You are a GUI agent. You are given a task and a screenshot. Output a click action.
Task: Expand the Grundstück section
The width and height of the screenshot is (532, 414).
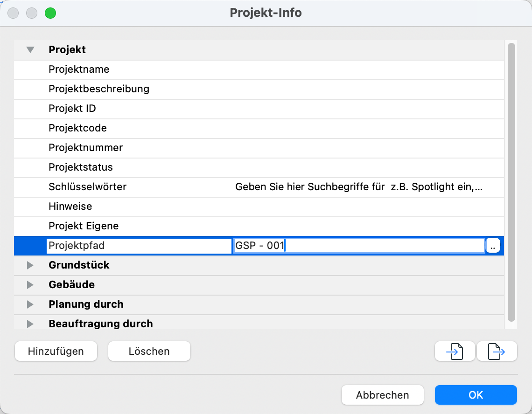pos(30,265)
